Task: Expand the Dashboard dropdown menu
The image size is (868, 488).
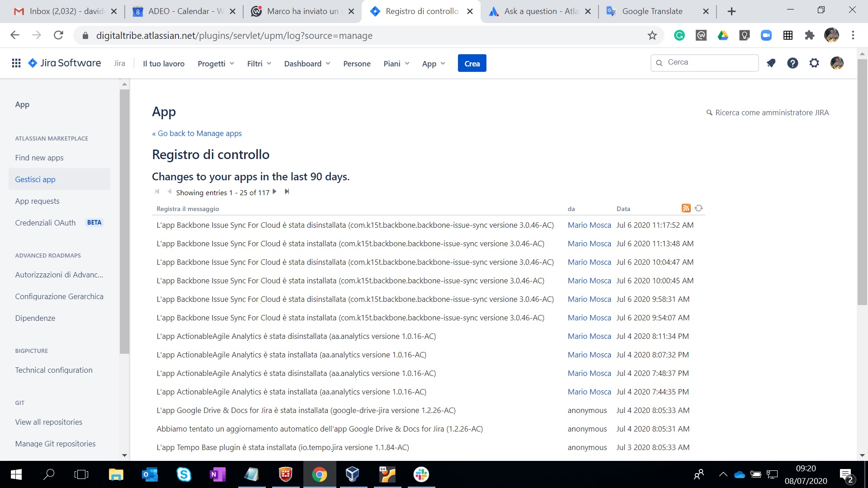Action: click(307, 64)
